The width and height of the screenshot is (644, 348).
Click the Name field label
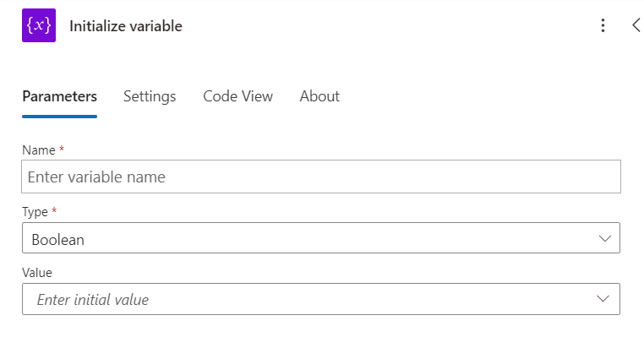pyautogui.click(x=37, y=150)
